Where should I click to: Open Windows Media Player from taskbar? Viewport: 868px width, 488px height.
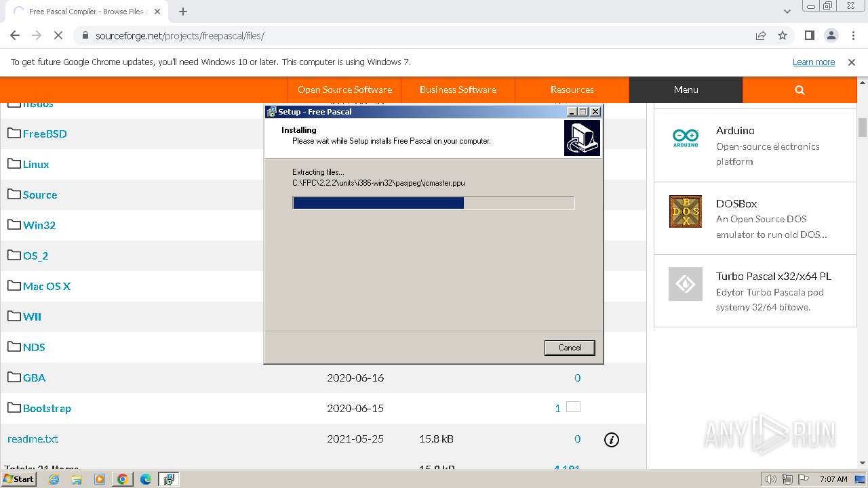coord(100,479)
